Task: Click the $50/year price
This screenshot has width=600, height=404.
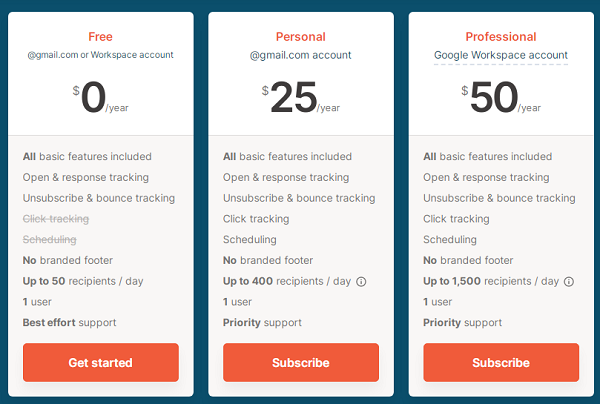Action: tap(501, 97)
